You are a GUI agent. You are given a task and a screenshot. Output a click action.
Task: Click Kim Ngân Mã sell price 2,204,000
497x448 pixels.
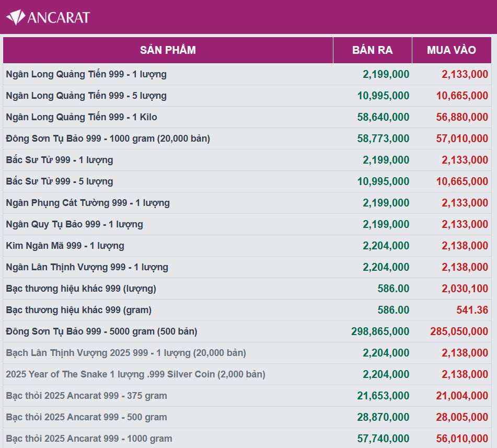pos(386,246)
